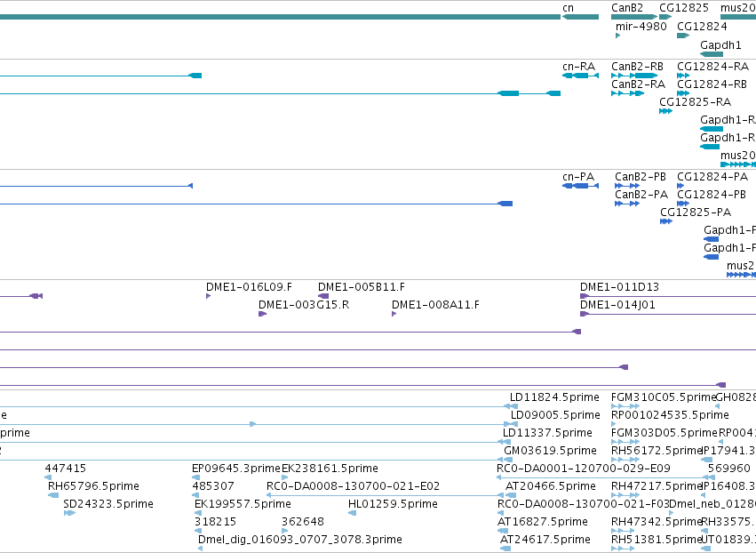Image resolution: width=756 pixels, height=553 pixels.
Task: Open the CG12825-RA transcript label
Action: (695, 102)
